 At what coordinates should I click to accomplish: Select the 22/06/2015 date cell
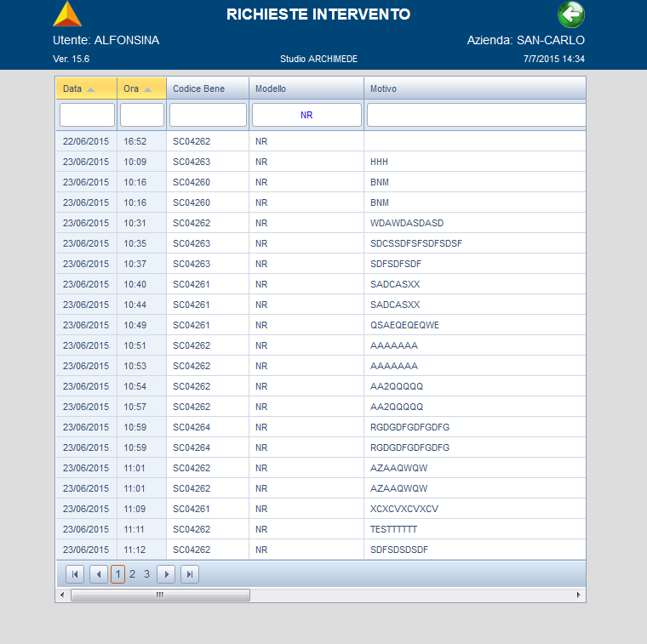click(x=86, y=141)
